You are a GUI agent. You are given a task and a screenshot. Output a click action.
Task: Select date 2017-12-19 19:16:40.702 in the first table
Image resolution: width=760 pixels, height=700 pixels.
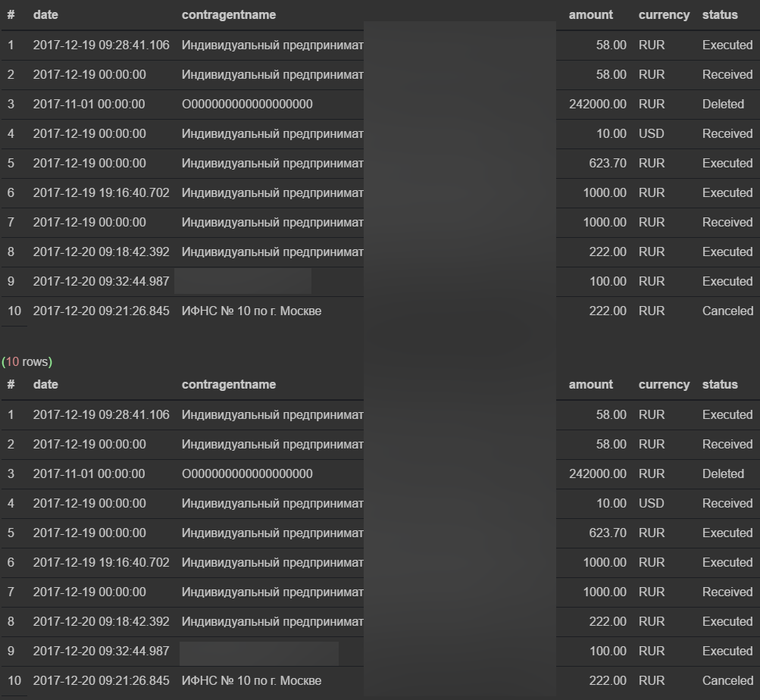tap(102, 193)
